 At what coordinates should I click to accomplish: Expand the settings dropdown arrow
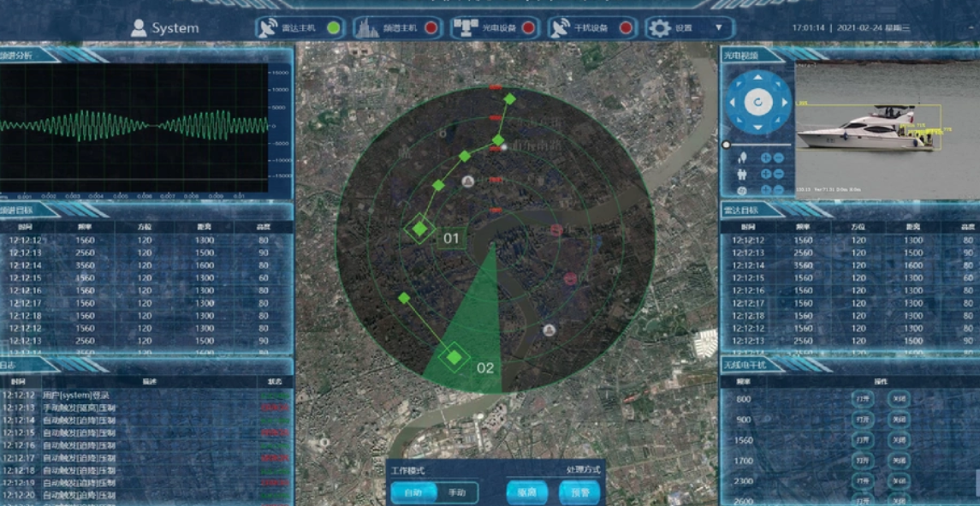(719, 27)
